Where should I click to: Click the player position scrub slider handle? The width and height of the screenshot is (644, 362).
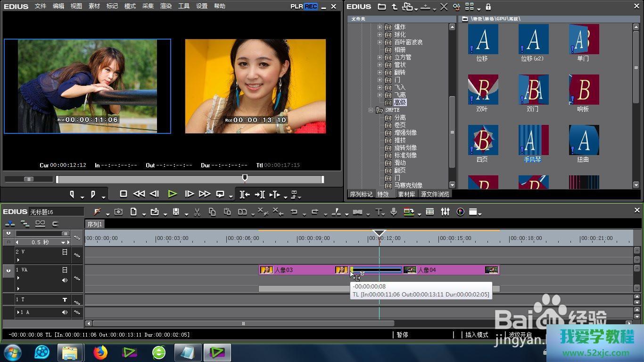pos(245,178)
